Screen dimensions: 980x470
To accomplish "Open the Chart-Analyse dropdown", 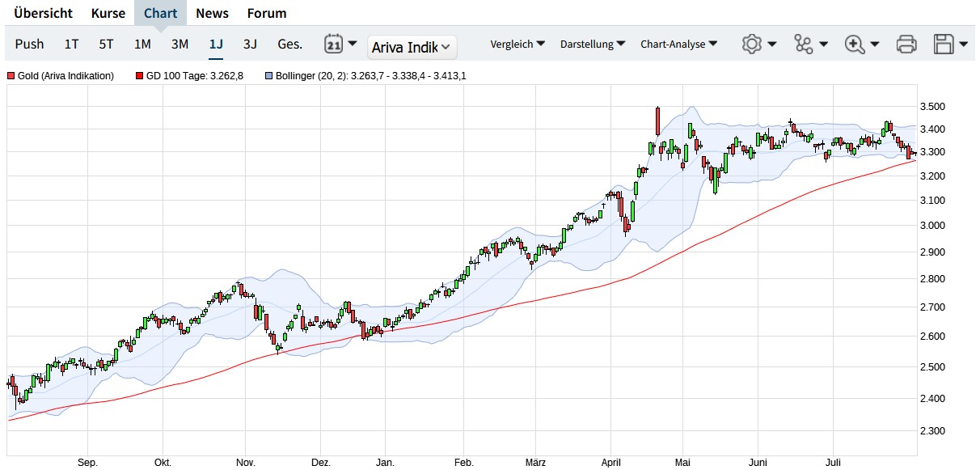I will coord(678,44).
